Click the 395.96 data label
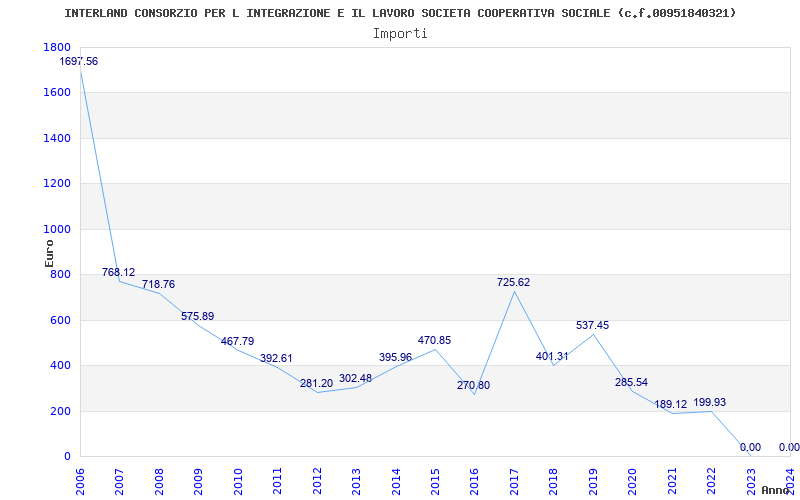This screenshot has width=800, height=500. 395,357
